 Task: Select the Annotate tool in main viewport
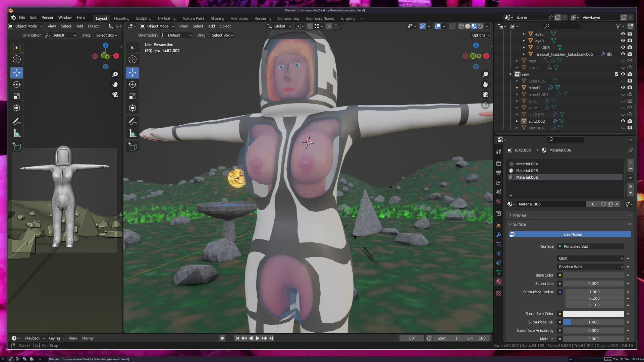tap(132, 121)
